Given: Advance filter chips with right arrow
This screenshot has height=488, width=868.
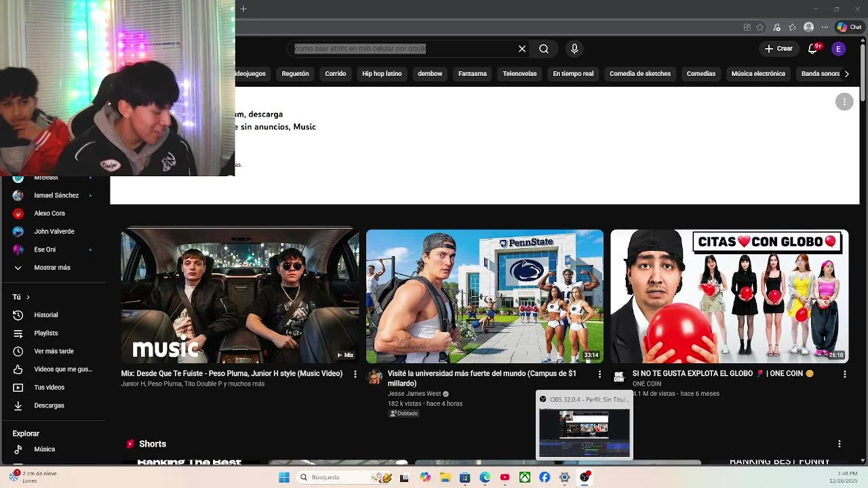Looking at the screenshot, I should click(846, 74).
